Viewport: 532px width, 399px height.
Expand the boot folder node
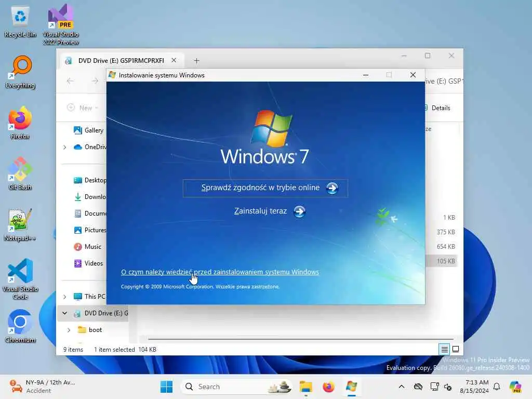pos(69,330)
